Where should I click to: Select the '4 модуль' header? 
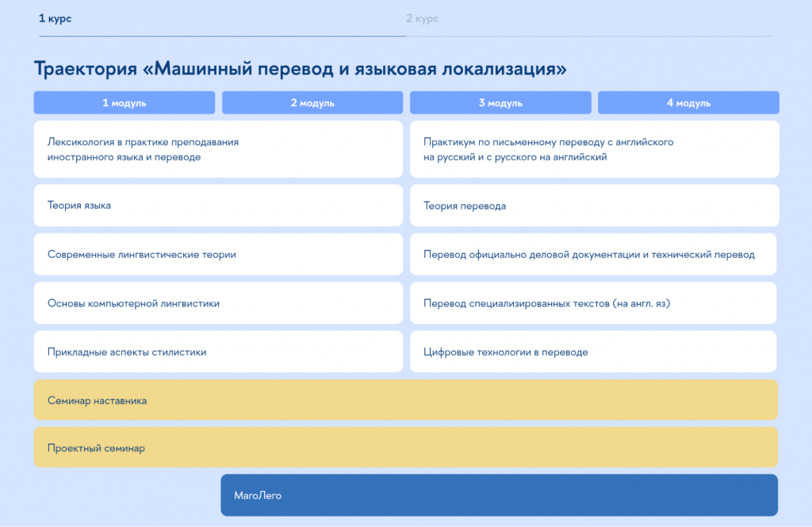coord(688,102)
